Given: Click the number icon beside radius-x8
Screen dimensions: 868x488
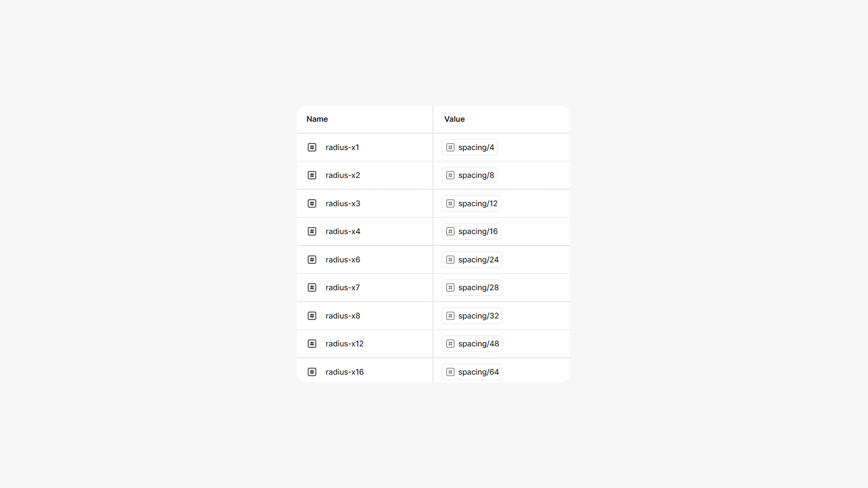Looking at the screenshot, I should click(x=312, y=316).
